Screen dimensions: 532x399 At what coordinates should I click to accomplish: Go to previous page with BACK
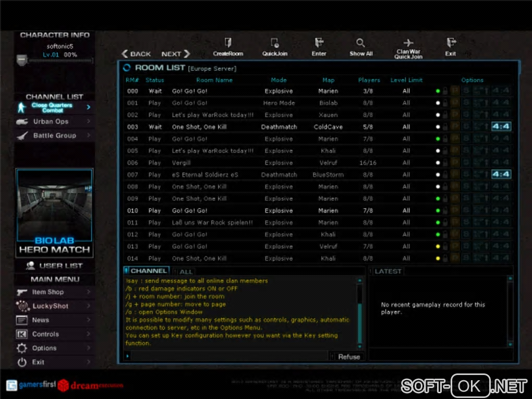tap(137, 54)
